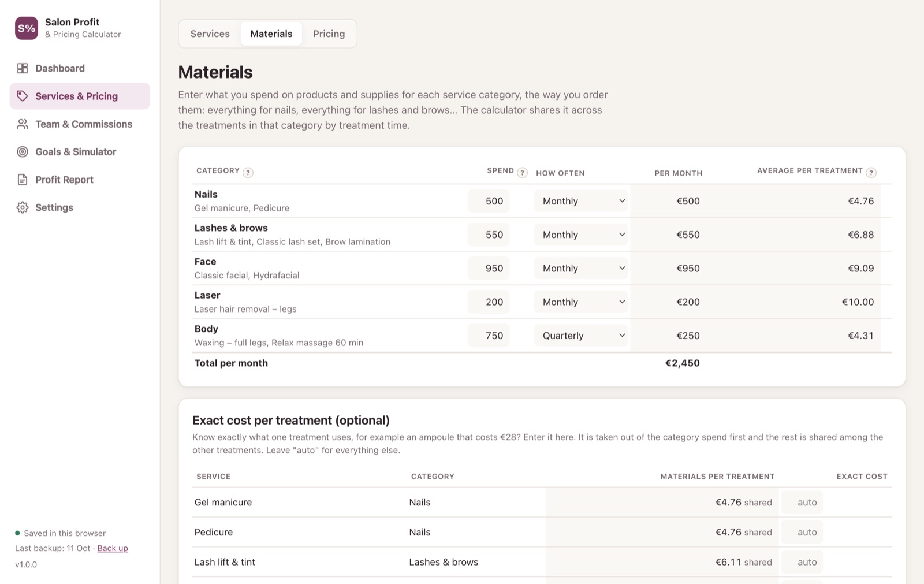Open the Quarterly dropdown for Body
This screenshot has height=584, width=924.
pos(581,335)
